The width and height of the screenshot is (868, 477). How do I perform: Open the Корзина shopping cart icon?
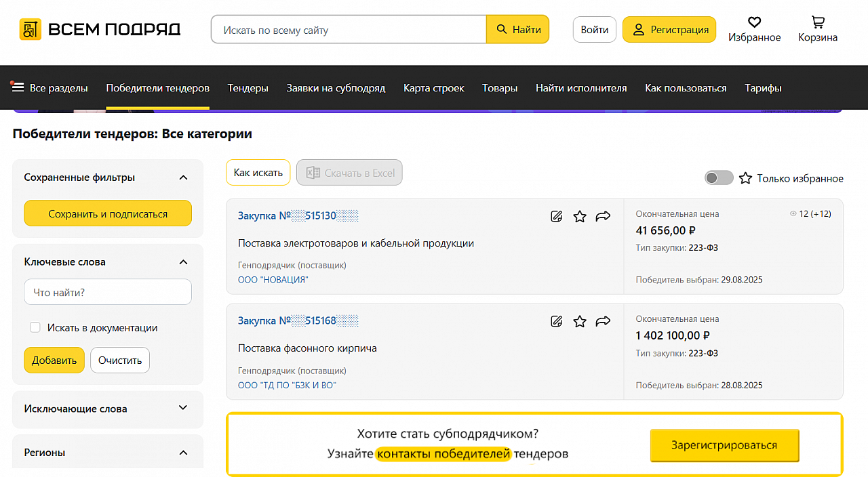point(817,22)
